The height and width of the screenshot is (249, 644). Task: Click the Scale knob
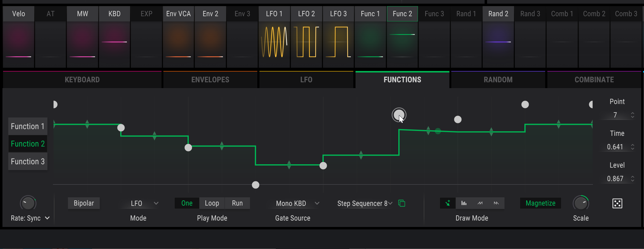[x=581, y=203]
